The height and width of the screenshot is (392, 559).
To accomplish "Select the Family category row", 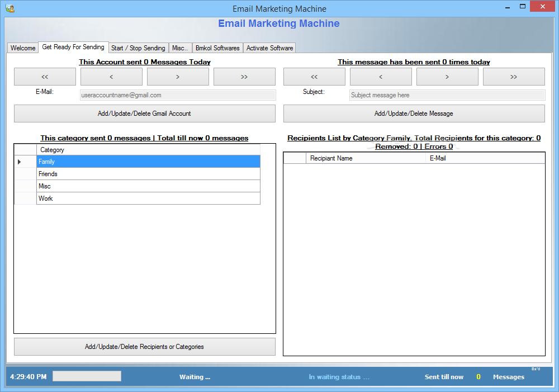I will tap(148, 162).
